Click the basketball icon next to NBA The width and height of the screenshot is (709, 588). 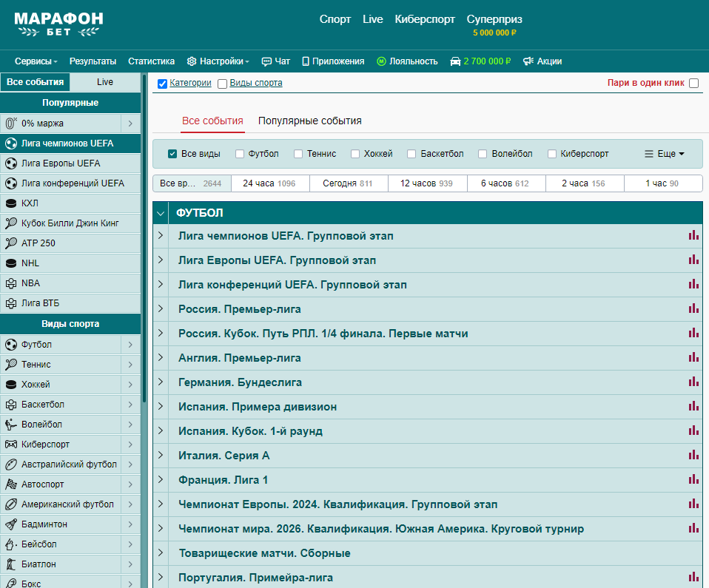[11, 283]
